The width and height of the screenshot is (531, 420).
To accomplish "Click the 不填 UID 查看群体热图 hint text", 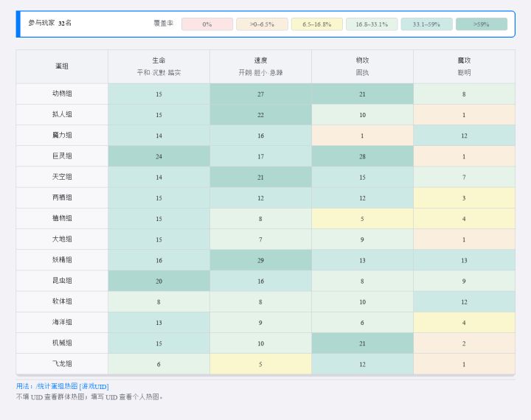I will click(89, 396).
